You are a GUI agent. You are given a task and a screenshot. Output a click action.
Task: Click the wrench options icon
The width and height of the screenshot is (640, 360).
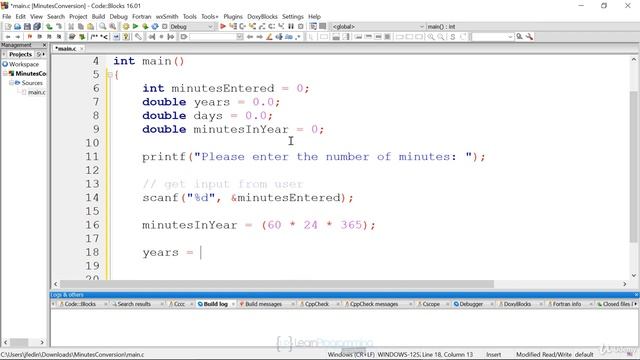[529, 37]
